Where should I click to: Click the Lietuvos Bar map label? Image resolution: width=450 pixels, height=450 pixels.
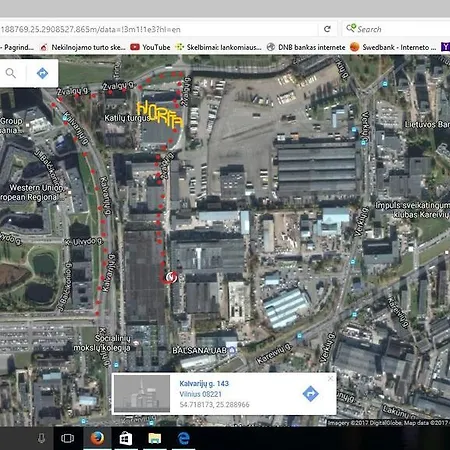[427, 124]
